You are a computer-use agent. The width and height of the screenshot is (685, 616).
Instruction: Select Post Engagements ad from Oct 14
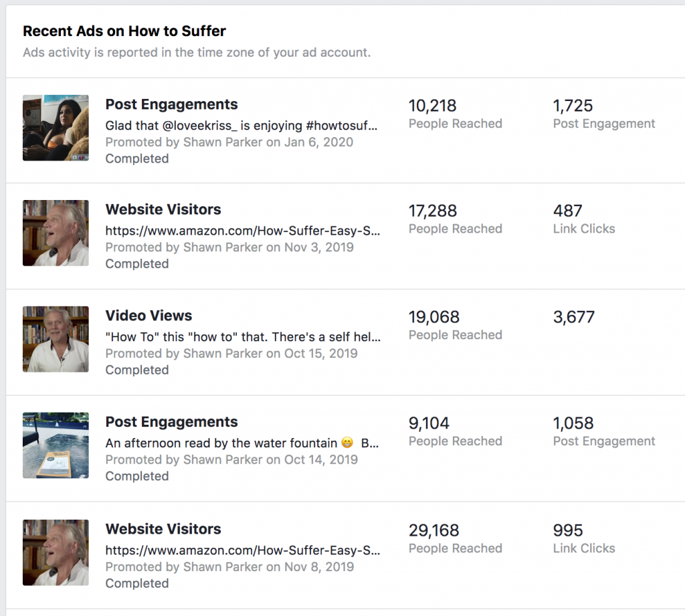click(171, 422)
